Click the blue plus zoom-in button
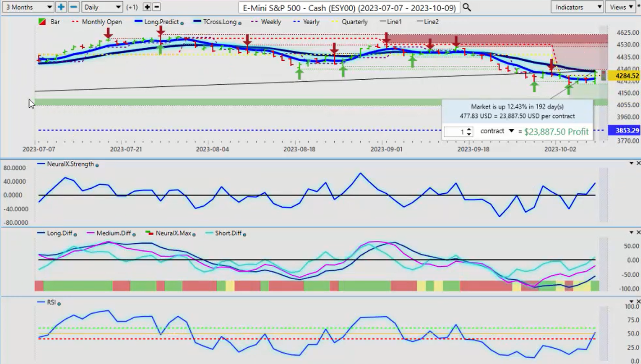Viewport: 641px width, 364px height. pos(61,7)
